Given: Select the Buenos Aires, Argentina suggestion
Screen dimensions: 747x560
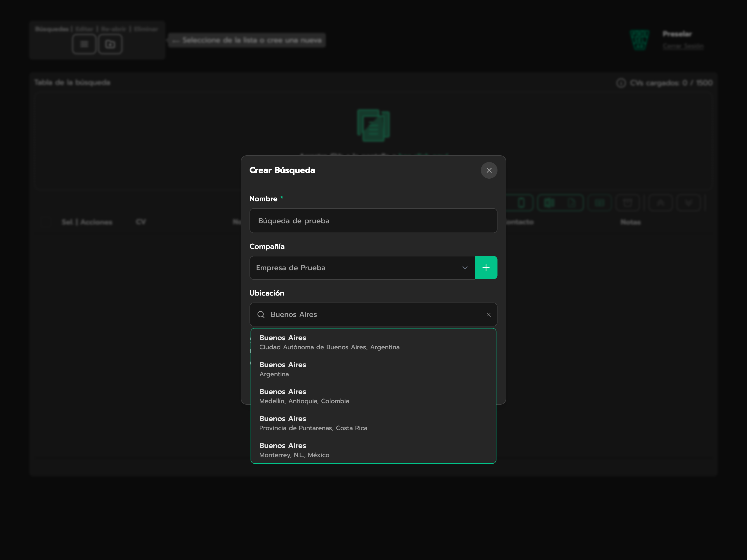Looking at the screenshot, I should click(x=373, y=369).
